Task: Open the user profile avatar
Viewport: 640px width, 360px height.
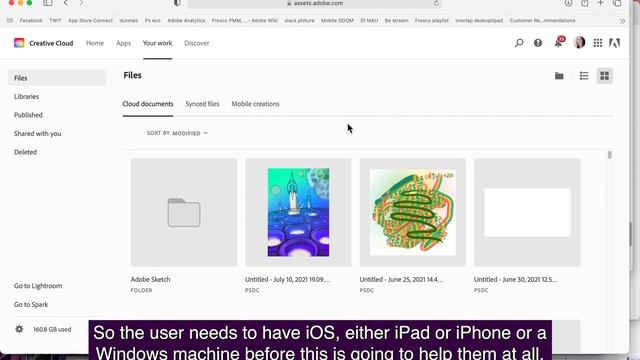Action: tap(579, 42)
